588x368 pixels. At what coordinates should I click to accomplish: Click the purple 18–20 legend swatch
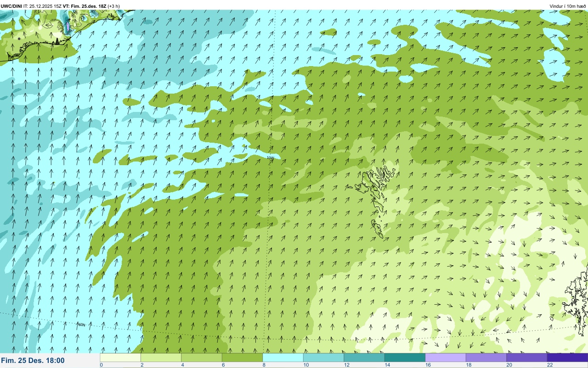pyautogui.click(x=486, y=357)
